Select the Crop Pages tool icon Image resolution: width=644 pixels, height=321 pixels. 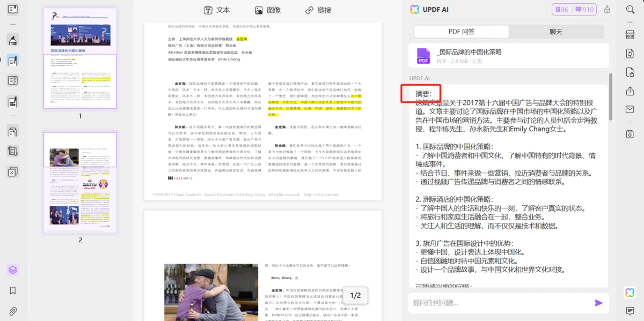coord(13,152)
